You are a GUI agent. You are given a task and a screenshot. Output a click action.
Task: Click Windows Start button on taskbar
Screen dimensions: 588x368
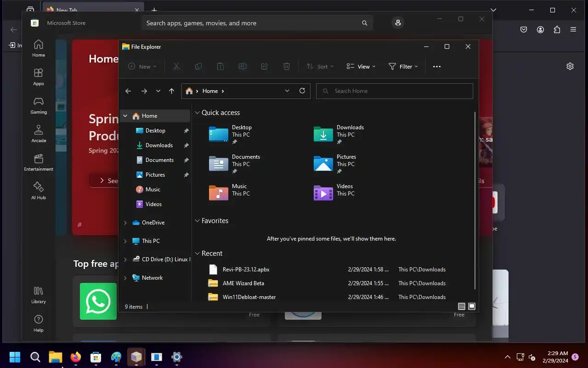tap(15, 357)
